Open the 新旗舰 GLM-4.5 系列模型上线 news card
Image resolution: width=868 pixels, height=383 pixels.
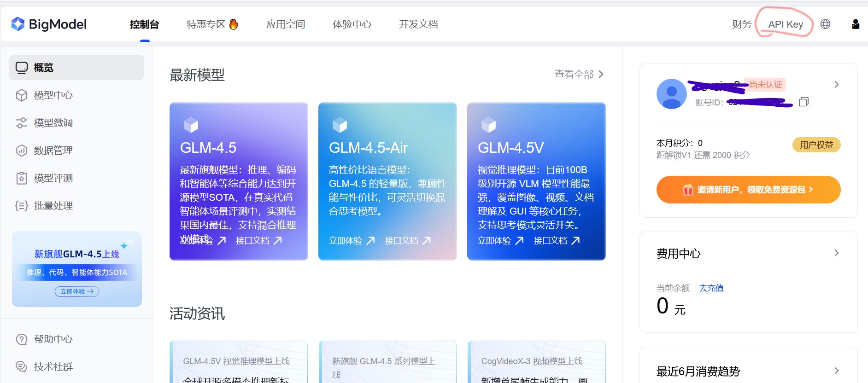387,362
